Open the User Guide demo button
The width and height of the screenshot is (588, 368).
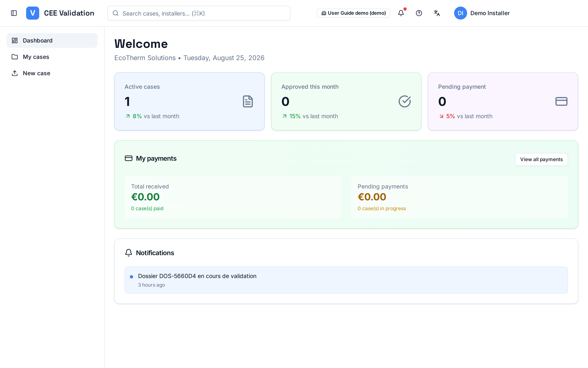point(354,13)
